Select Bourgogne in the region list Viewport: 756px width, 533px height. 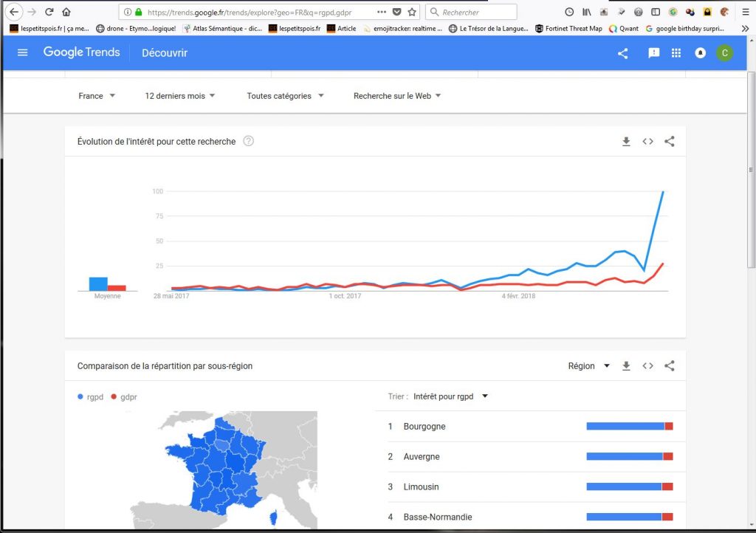tap(425, 427)
